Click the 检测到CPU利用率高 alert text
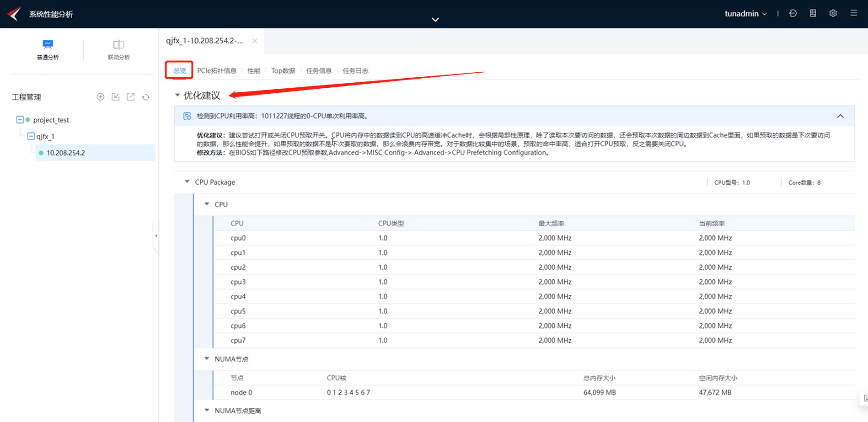868x422 pixels. [x=282, y=116]
